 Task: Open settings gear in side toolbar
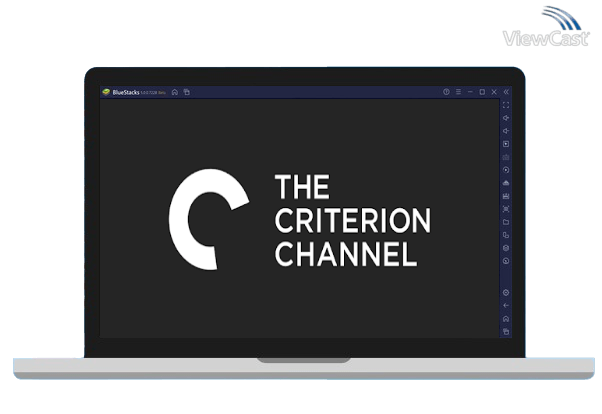(x=506, y=293)
